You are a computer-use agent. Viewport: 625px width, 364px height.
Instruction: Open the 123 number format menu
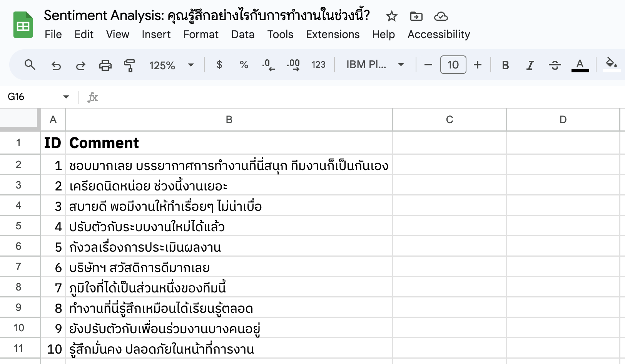pos(318,65)
